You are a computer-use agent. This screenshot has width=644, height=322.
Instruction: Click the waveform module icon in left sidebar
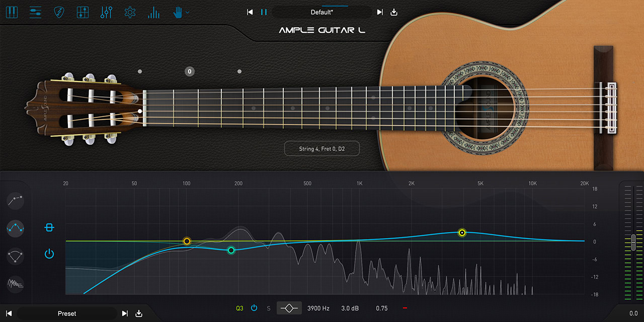coord(16,285)
